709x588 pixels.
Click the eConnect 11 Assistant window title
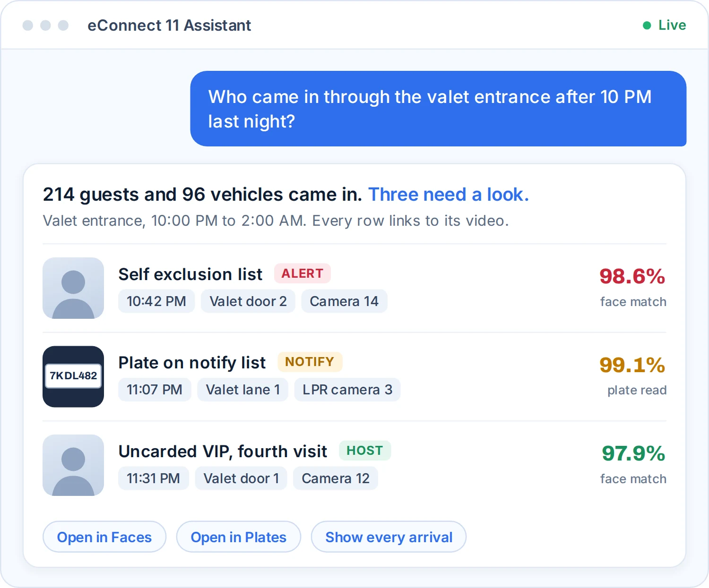pyautogui.click(x=169, y=26)
